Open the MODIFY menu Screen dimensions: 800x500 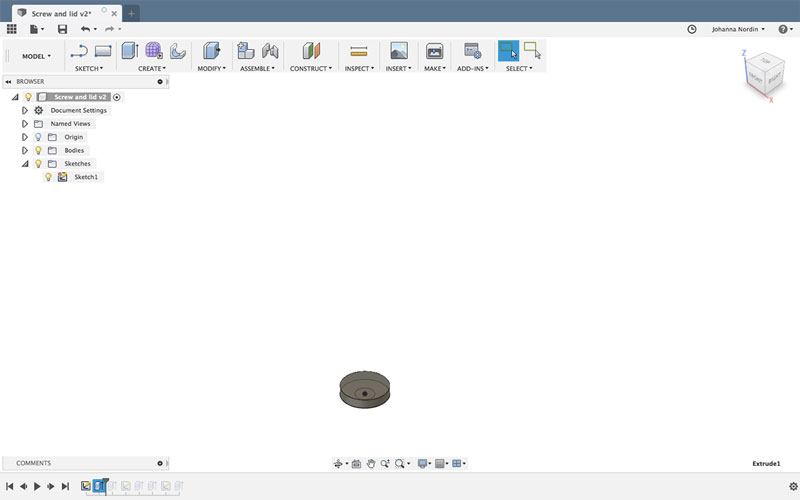click(211, 68)
